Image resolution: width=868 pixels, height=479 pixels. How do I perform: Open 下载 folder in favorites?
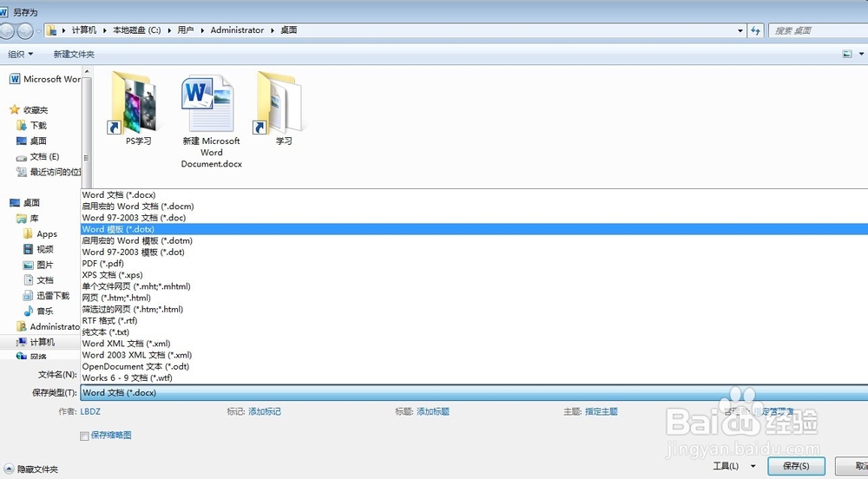point(31,126)
